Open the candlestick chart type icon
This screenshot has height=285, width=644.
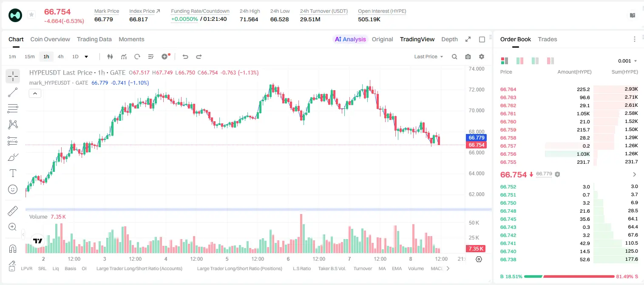click(x=110, y=57)
